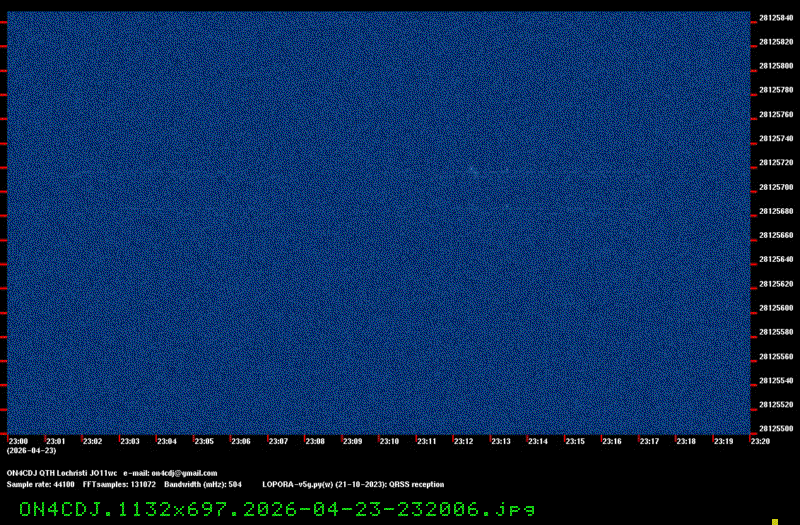The image size is (800, 525).
Task: Click time axis label 23:18
Action: pyautogui.click(x=686, y=441)
